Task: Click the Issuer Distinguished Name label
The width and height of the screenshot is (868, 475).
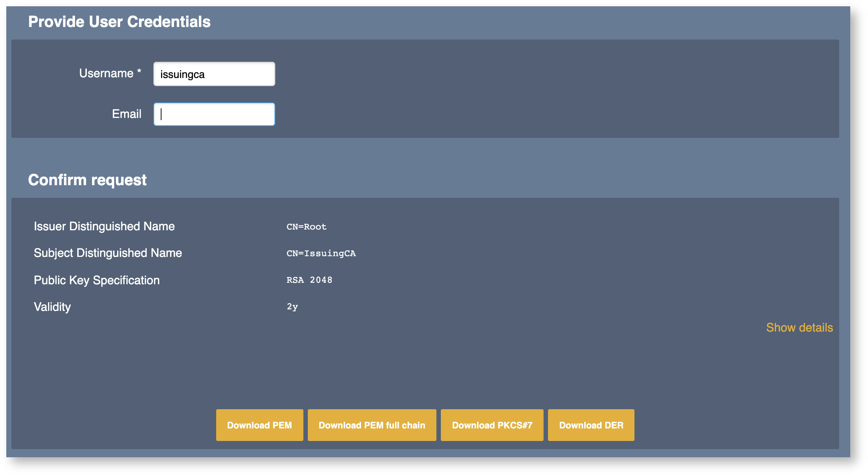Action: pos(104,226)
